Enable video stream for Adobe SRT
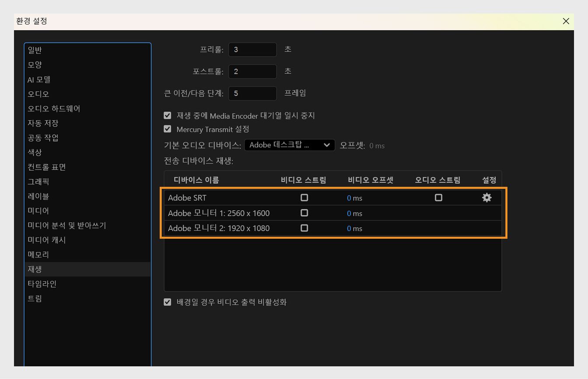 (x=304, y=198)
